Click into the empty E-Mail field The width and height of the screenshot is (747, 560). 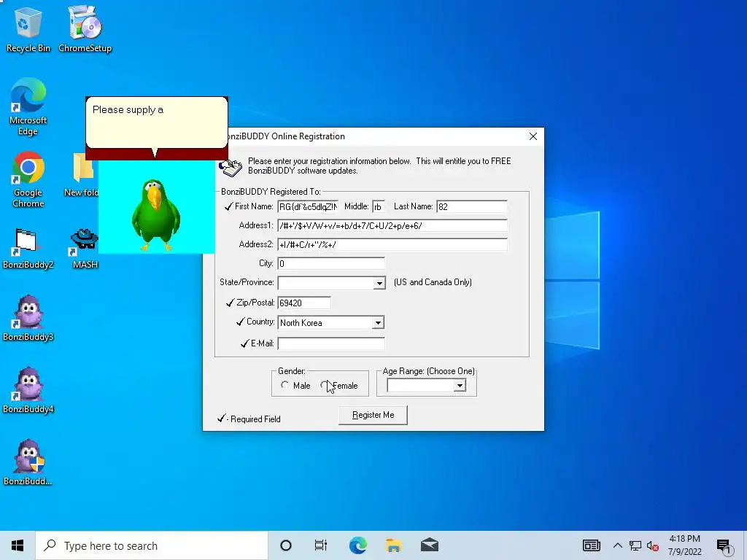click(x=331, y=343)
